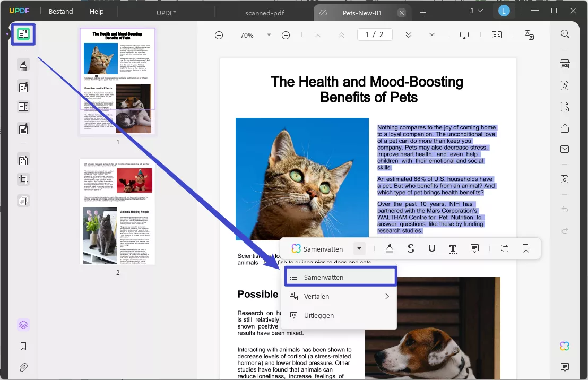Open the attachments paperclip icon
The height and width of the screenshot is (380, 588).
tap(23, 367)
